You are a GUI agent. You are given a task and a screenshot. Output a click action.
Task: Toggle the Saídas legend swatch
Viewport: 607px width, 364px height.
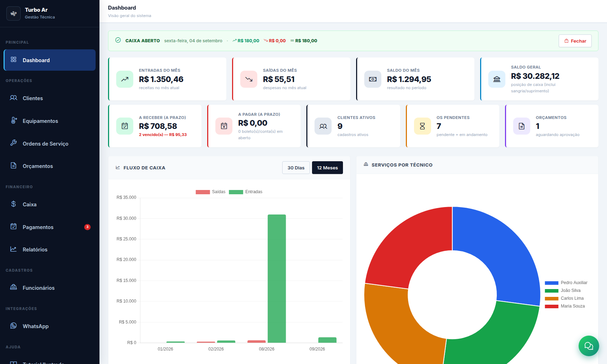[x=203, y=192]
